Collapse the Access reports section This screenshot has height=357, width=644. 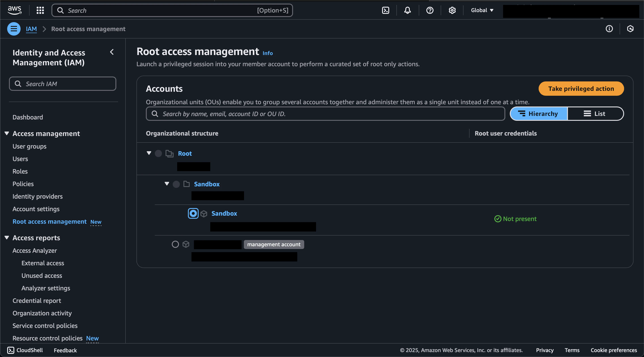[7, 238]
